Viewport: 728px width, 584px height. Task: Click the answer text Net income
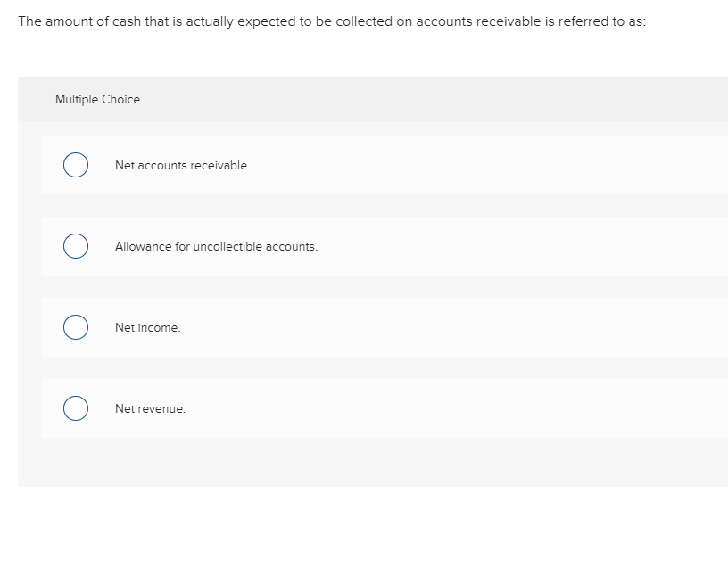pos(148,327)
